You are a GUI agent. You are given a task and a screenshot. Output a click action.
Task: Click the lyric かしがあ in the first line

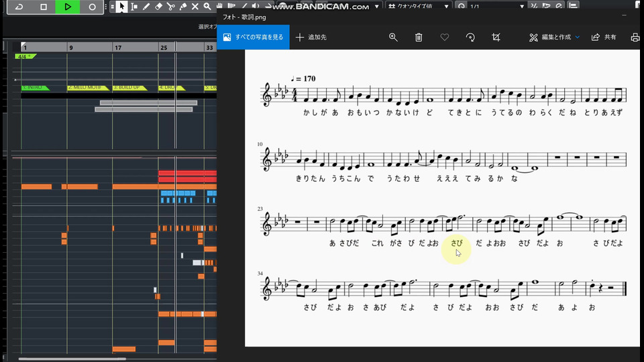[321, 113]
